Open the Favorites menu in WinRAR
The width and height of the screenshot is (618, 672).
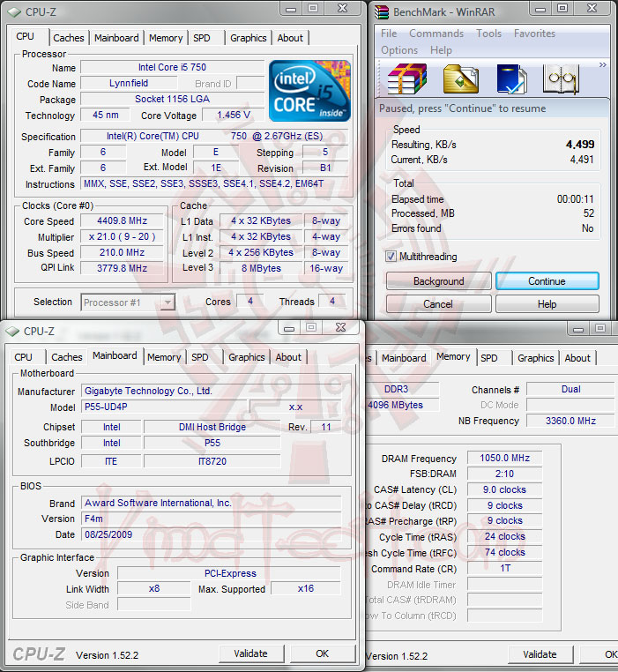click(534, 34)
